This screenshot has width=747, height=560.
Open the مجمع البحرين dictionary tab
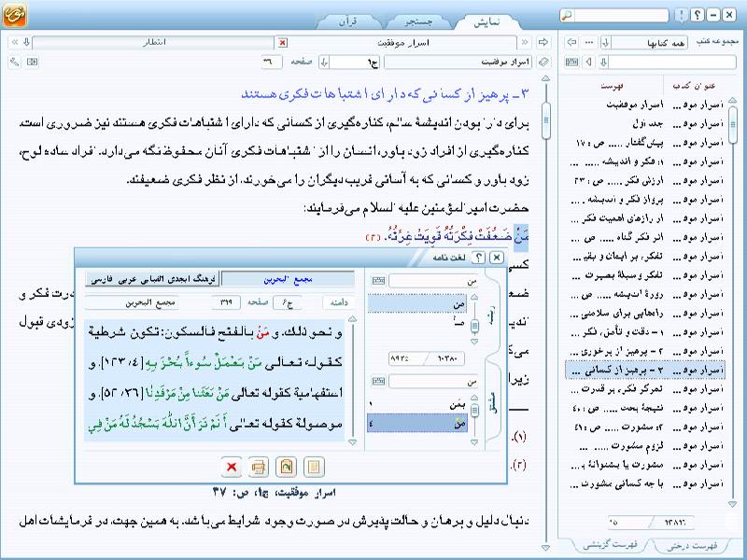[x=288, y=279]
